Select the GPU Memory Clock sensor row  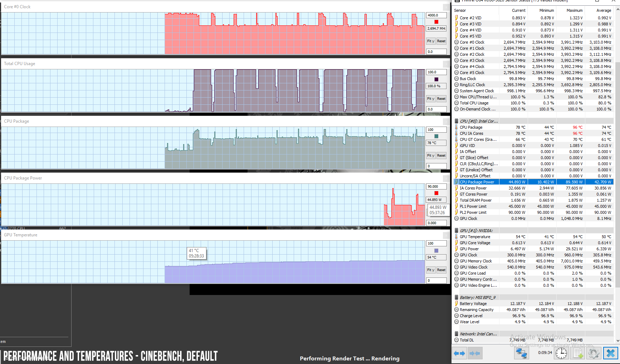click(x=533, y=261)
